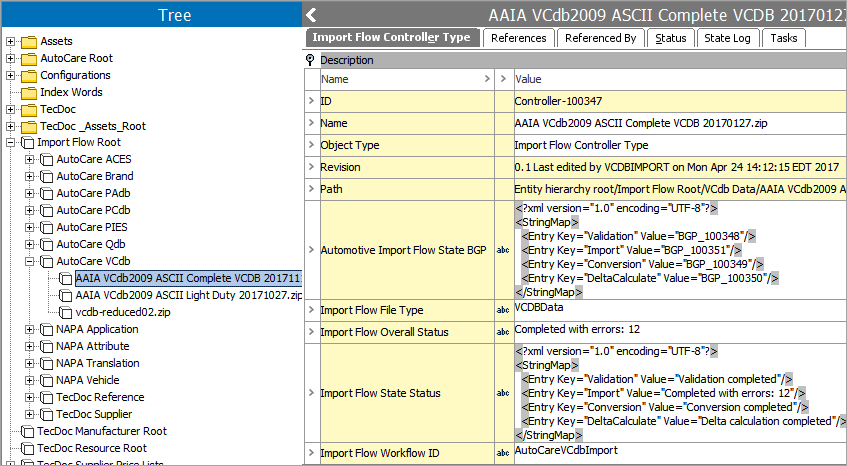The image size is (847, 466).
Task: Click the abc icon for Import Flow Workflow ID
Action: pos(503,453)
